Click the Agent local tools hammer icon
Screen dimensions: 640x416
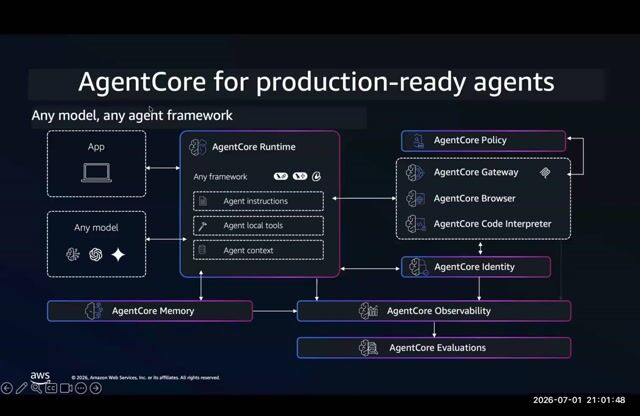202,226
